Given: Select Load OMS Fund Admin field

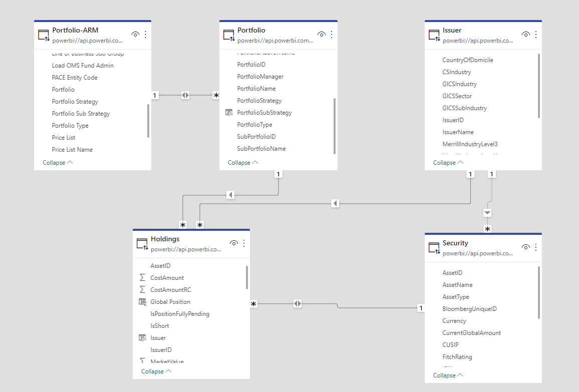Looking at the screenshot, I should (x=83, y=65).
